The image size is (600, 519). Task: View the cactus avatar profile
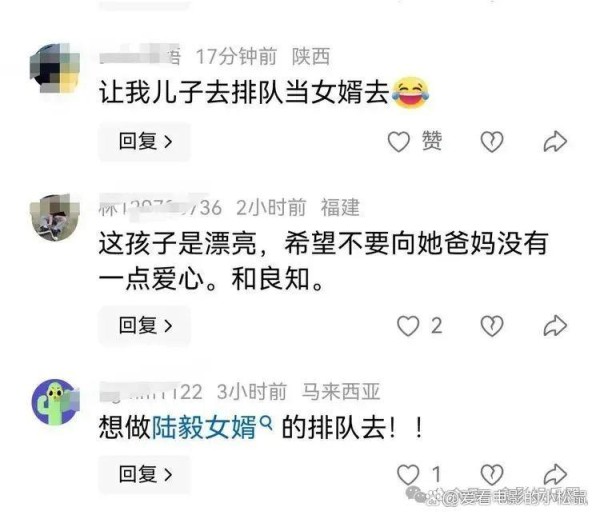[x=55, y=401]
